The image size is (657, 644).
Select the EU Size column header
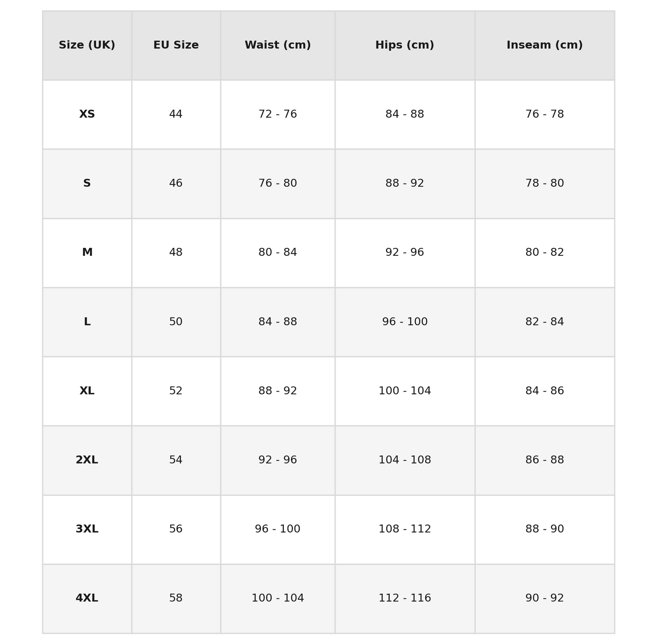coord(176,46)
